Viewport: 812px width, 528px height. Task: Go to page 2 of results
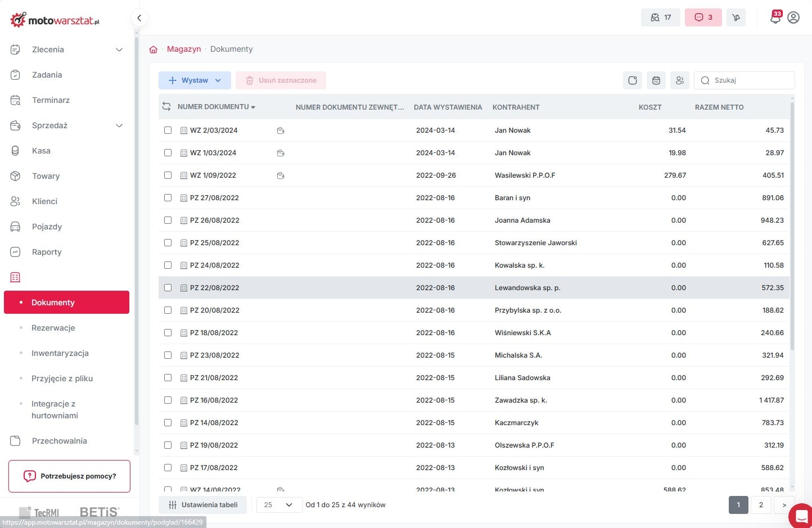click(761, 505)
